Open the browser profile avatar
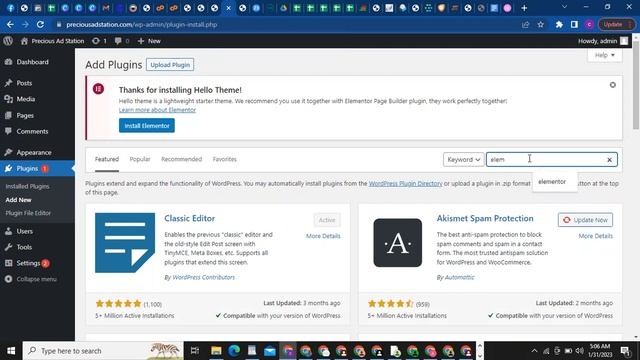Viewport: 640px width, 360px height. coord(589,24)
